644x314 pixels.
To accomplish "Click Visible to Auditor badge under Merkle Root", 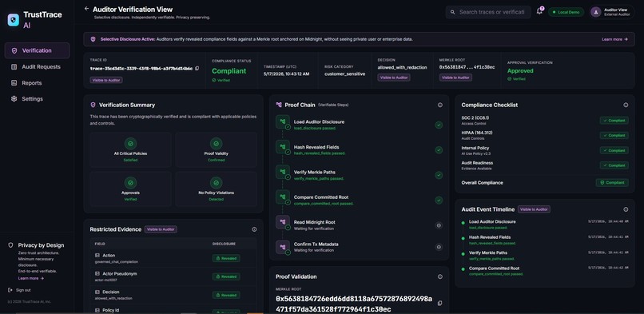I will click(455, 78).
